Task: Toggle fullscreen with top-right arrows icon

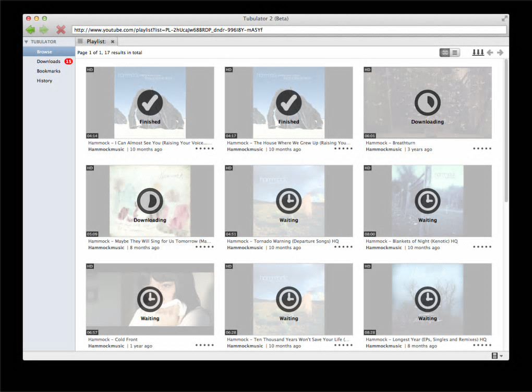Action: coord(504,19)
